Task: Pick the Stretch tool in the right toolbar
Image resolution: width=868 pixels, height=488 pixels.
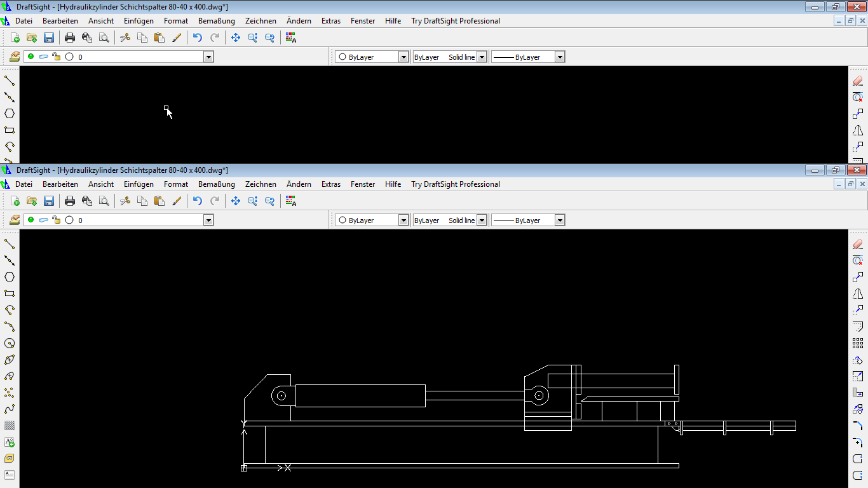Action: 857,393
